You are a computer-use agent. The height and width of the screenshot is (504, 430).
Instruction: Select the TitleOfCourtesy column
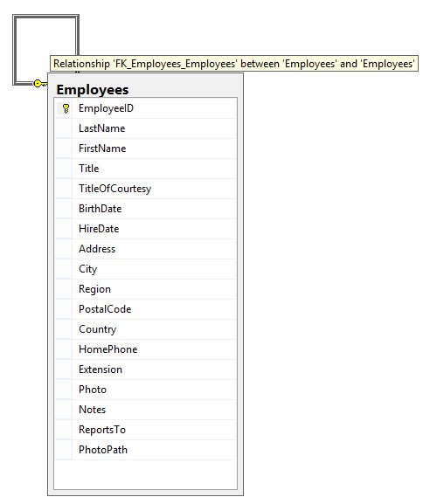(146, 189)
